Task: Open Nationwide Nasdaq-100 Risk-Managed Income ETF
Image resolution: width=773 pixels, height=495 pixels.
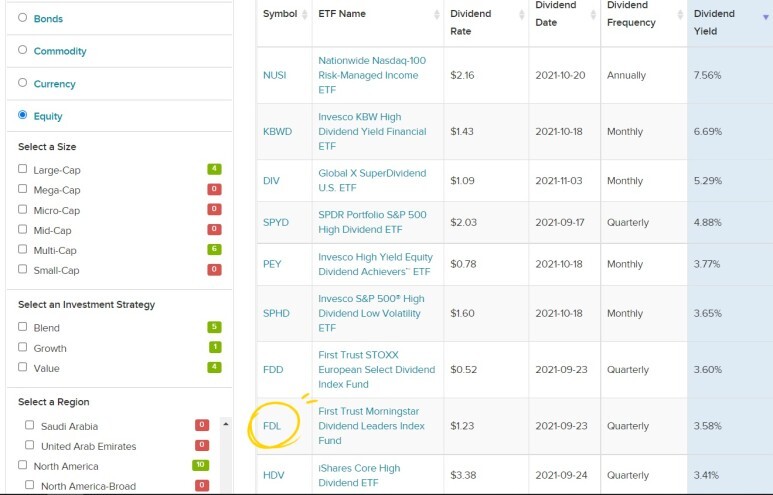Action: pyautogui.click(x=372, y=75)
